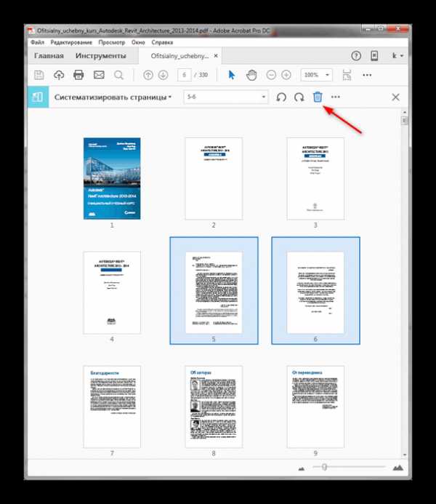Image resolution: width=436 pixels, height=504 pixels.
Task: Select the arrow selection tool
Action: click(232, 75)
